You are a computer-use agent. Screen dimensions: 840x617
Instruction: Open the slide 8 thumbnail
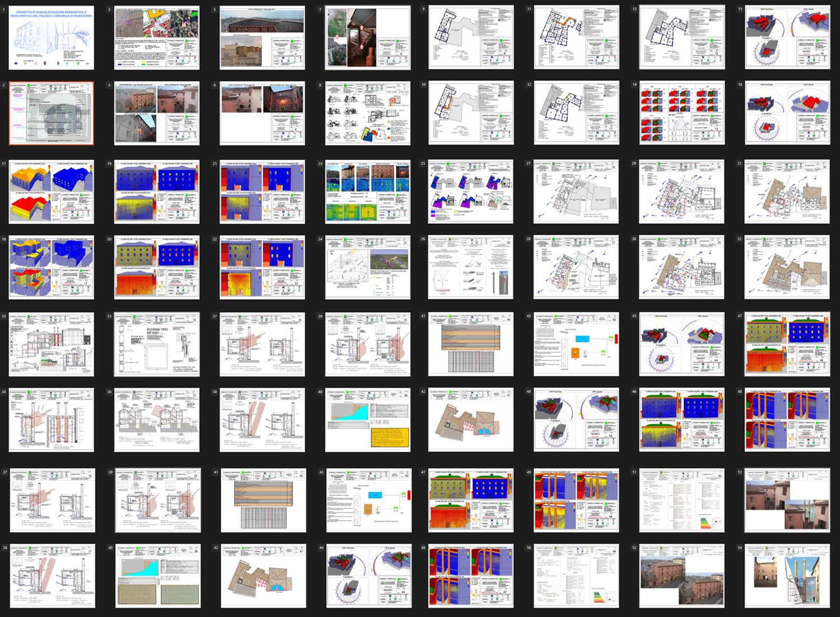coord(368,113)
